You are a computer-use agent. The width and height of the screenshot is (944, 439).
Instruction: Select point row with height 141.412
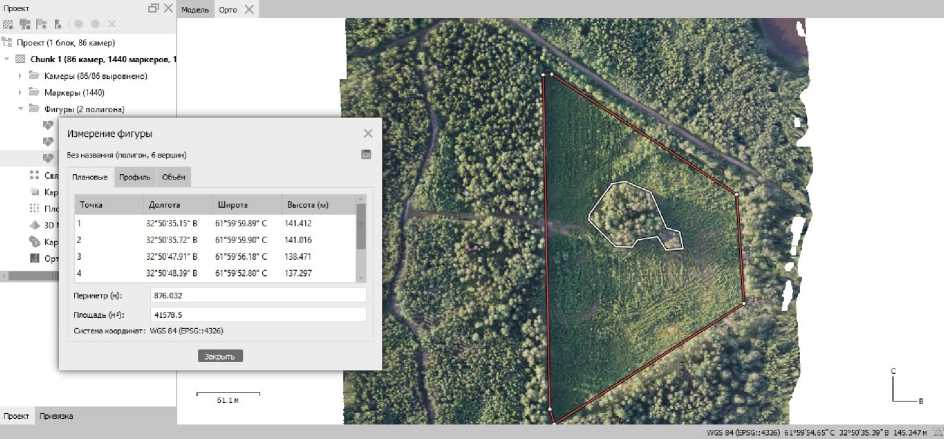tap(216, 223)
